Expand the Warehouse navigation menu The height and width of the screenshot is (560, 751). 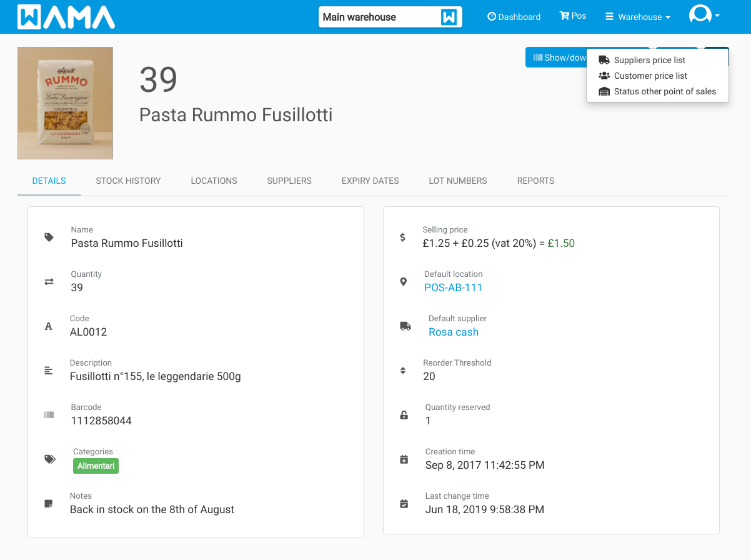[x=638, y=17]
